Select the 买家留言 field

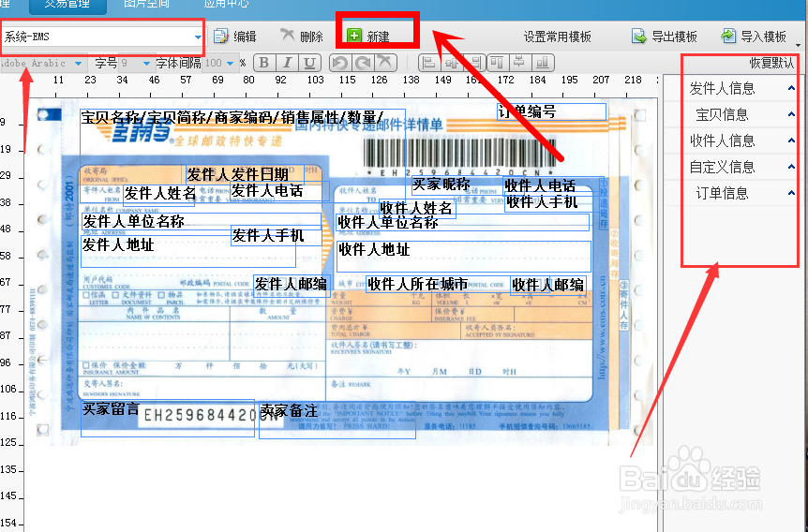[168, 418]
